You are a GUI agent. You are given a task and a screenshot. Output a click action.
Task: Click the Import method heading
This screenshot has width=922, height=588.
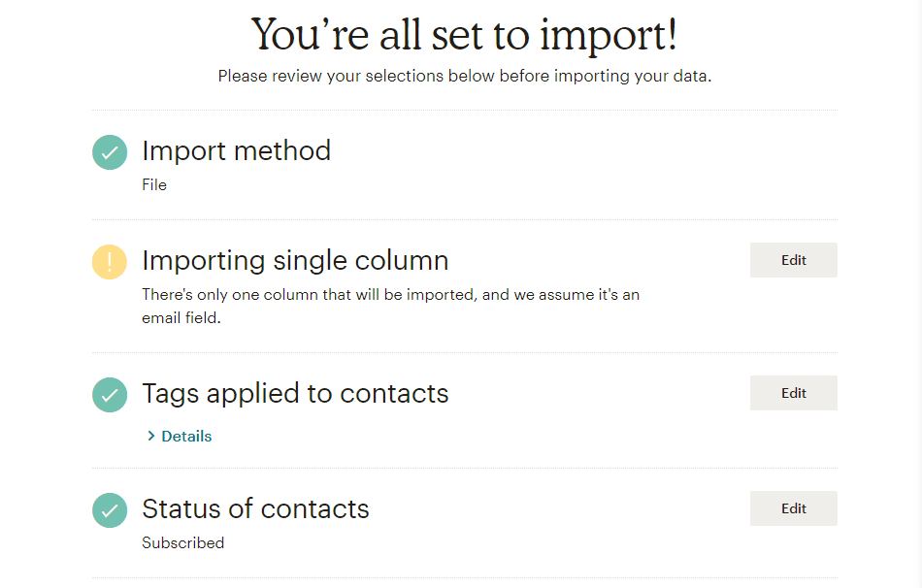coord(236,151)
